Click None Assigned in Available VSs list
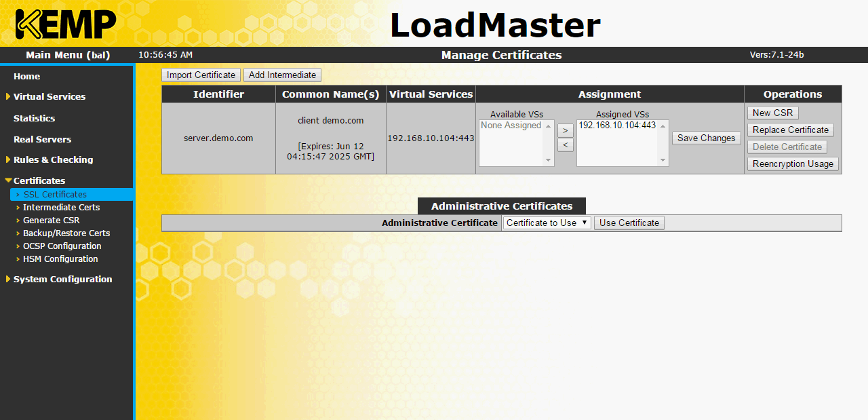 511,126
